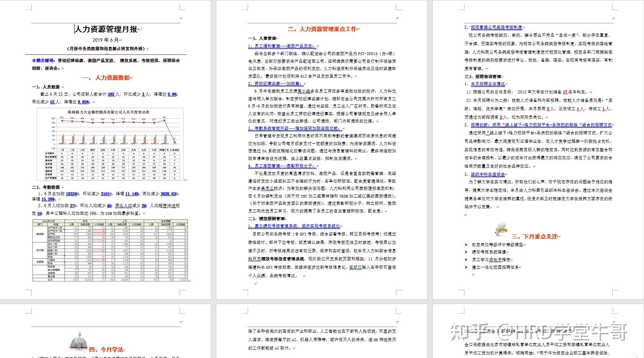Screen dimensions: 644x358
Task: Click heading '二、人力资源管理重点工作'
Action: 322,29
